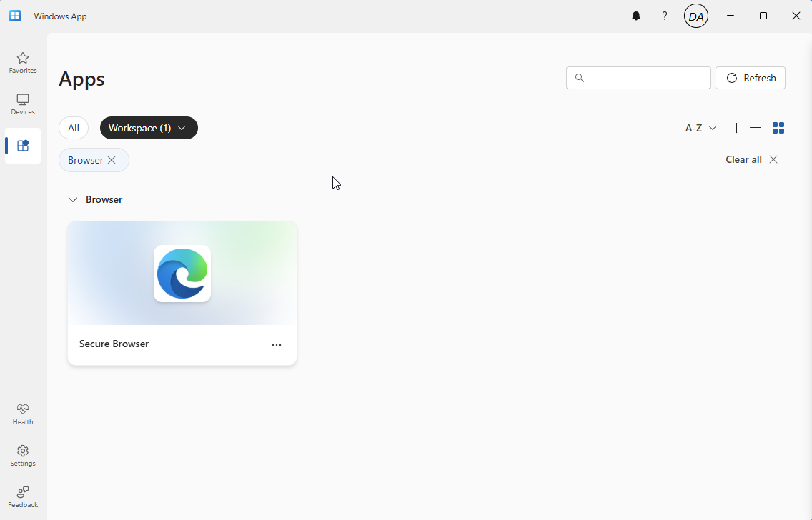Collapse the Browser group section

point(72,200)
